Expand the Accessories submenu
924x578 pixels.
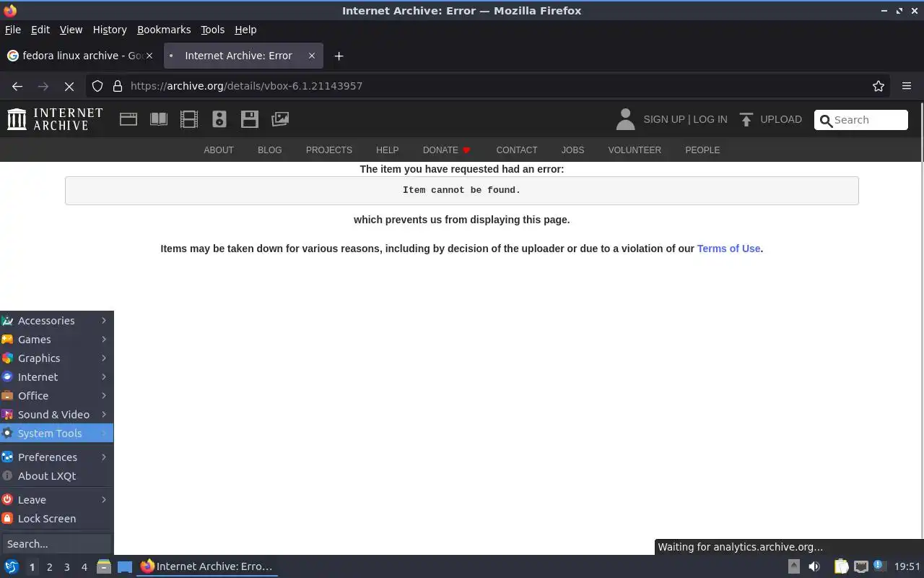point(57,321)
